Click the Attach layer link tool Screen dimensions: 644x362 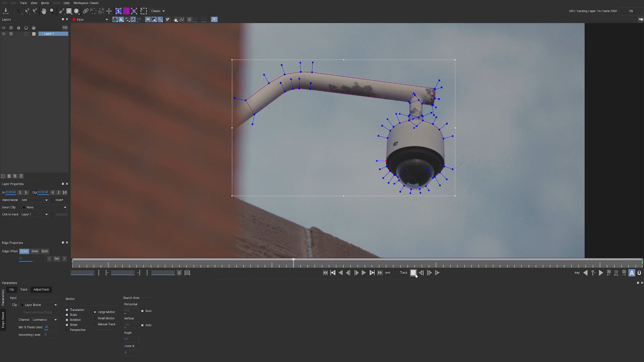point(86,11)
